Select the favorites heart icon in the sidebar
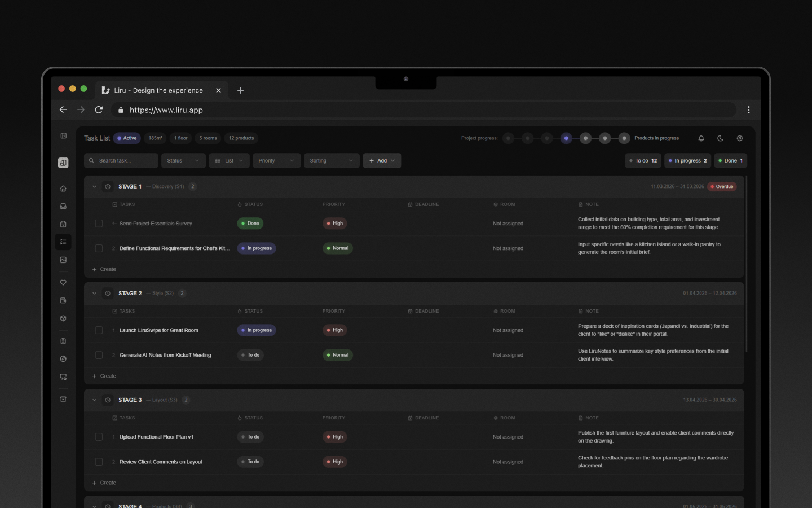812x508 pixels. point(63,282)
